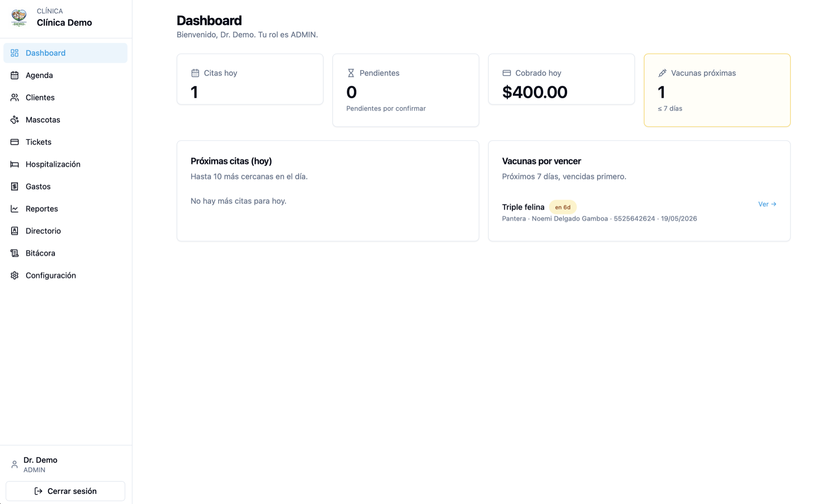Click the 'Próximas citas (hoy)' heading
Image resolution: width=830 pixels, height=504 pixels.
(x=231, y=161)
